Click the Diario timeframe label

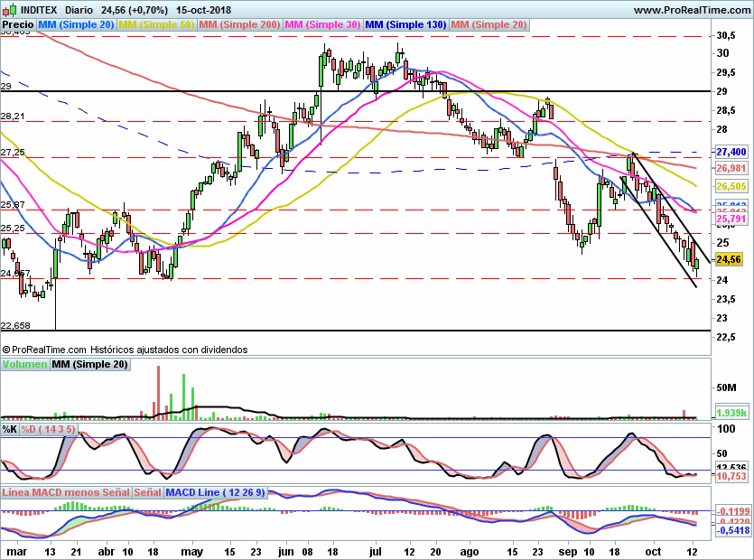[x=79, y=10]
